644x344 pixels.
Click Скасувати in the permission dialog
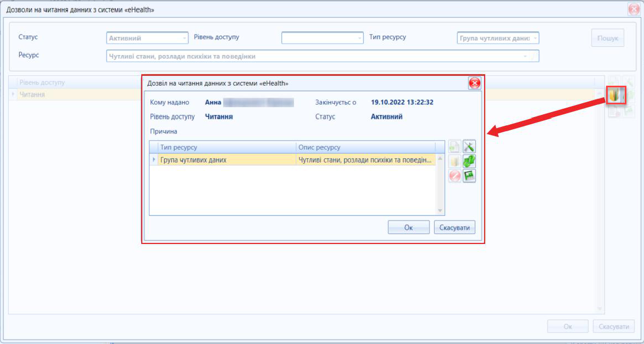pyautogui.click(x=454, y=228)
